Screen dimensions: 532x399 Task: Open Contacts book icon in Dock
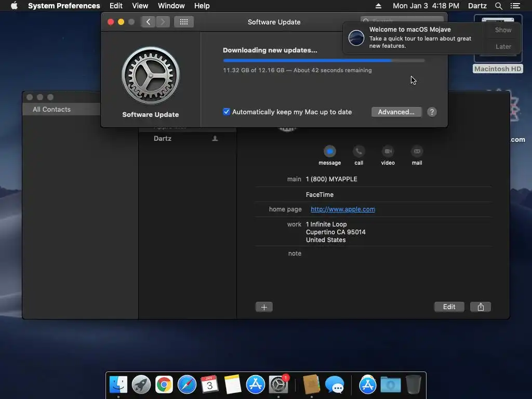click(x=312, y=384)
